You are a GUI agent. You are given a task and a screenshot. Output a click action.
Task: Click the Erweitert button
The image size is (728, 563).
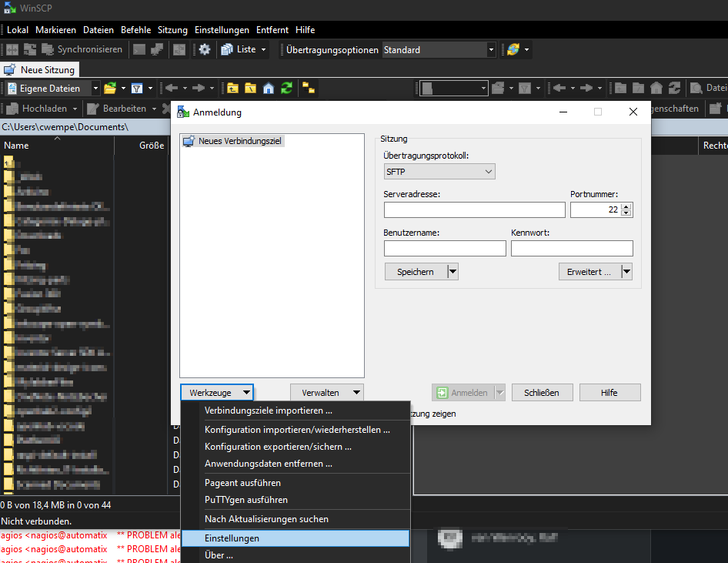point(589,272)
